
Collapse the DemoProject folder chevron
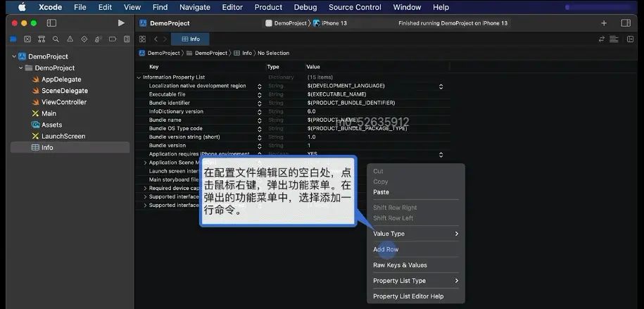tap(21, 68)
